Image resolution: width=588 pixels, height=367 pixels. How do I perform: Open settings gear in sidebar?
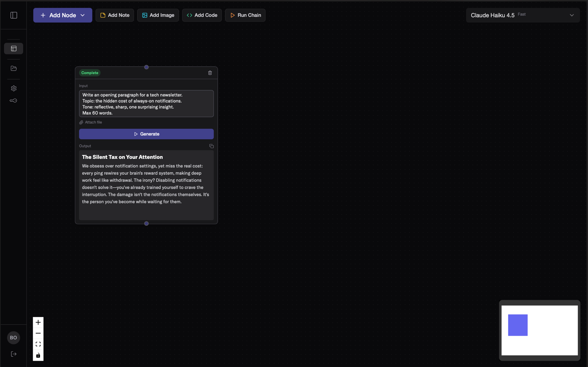(x=14, y=88)
